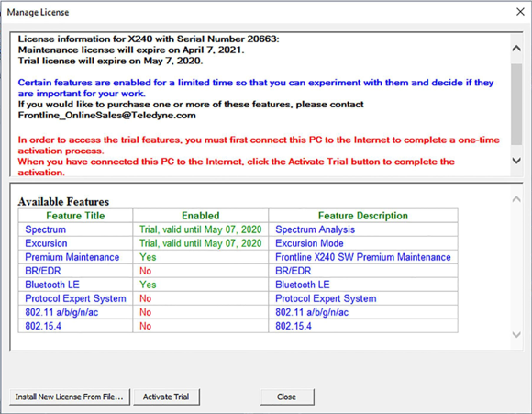Select the Protocol Expert System feature title
Viewport: 532px width, 414px height.
[x=75, y=298]
